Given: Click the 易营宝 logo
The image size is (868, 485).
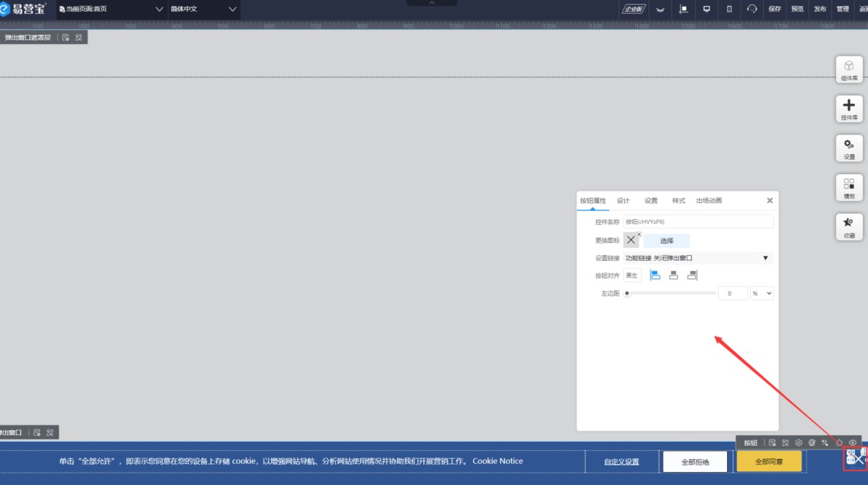Looking at the screenshot, I should tap(23, 9).
